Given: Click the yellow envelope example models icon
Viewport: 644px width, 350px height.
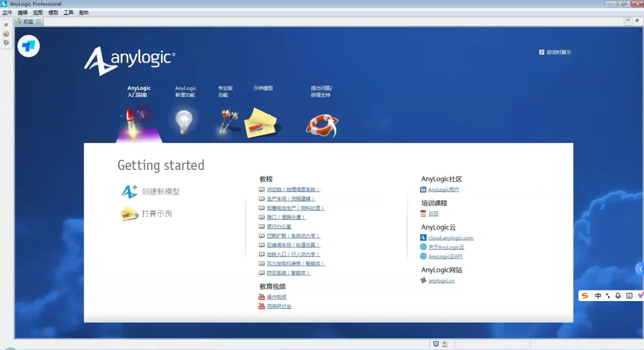Looking at the screenshot, I should coord(262,123).
